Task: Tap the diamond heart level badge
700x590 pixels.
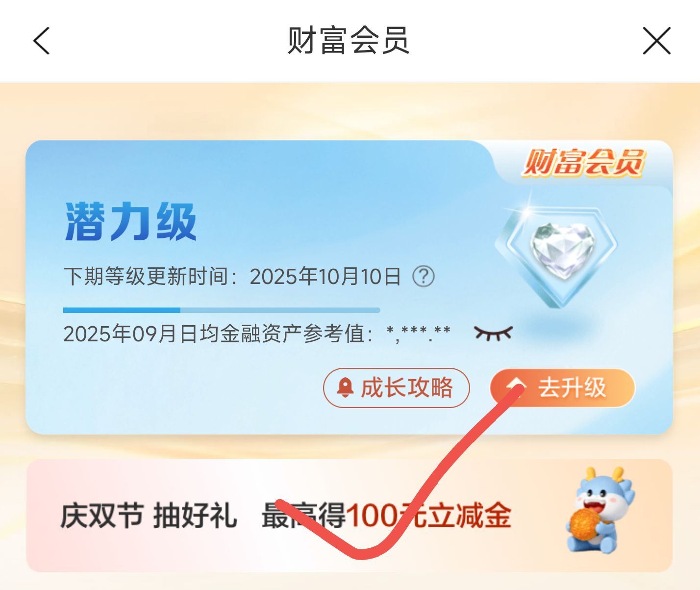Action: coord(558,252)
